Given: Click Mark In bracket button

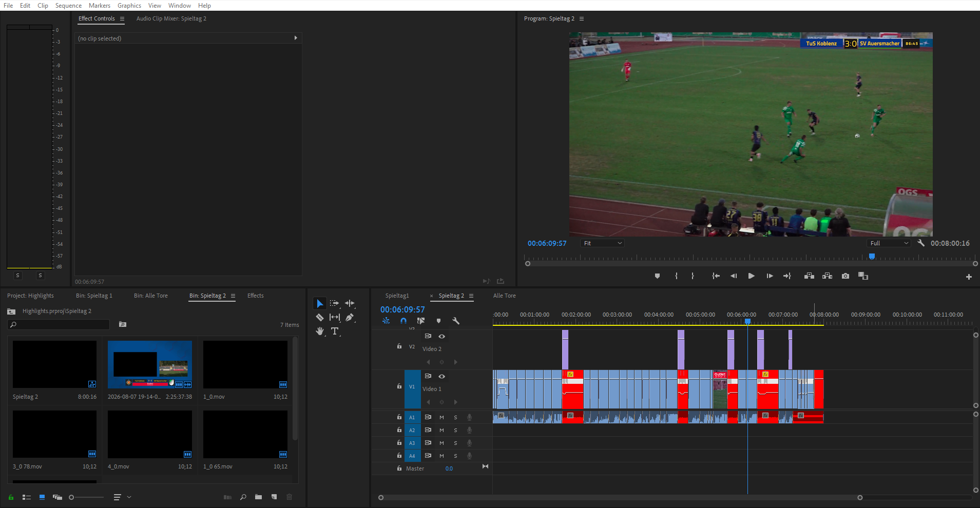Looking at the screenshot, I should coord(677,276).
